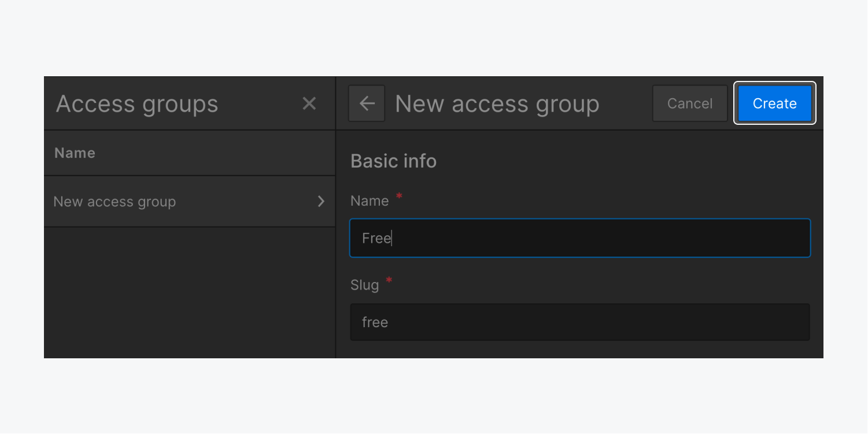Viewport: 868px width, 434px height.
Task: Click the Name column header in list
Action: click(75, 153)
